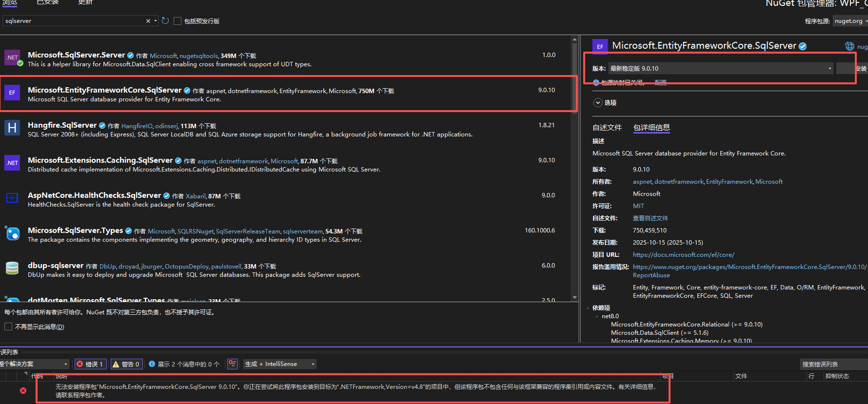
Task: Switch to the 更新 tab
Action: pyautogui.click(x=85, y=2)
